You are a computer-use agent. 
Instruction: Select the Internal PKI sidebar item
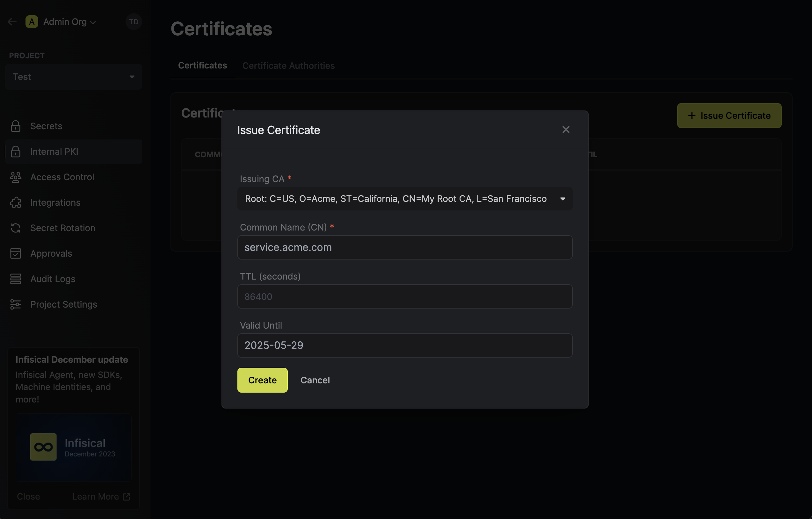54,152
